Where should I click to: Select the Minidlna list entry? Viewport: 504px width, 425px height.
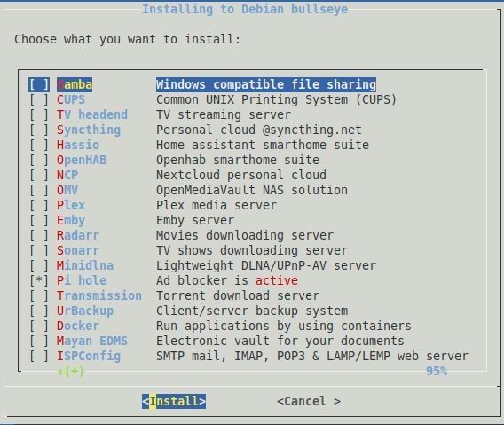[x=85, y=266]
